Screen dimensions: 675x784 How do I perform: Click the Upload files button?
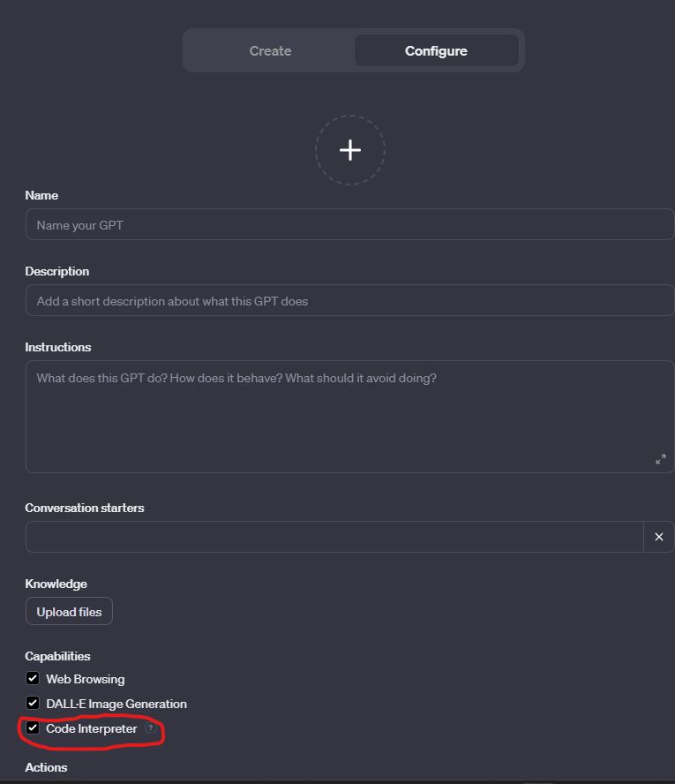pyautogui.click(x=69, y=611)
